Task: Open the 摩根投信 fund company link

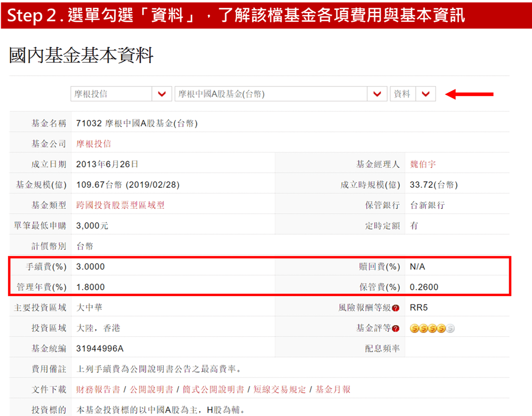Action: [x=93, y=144]
